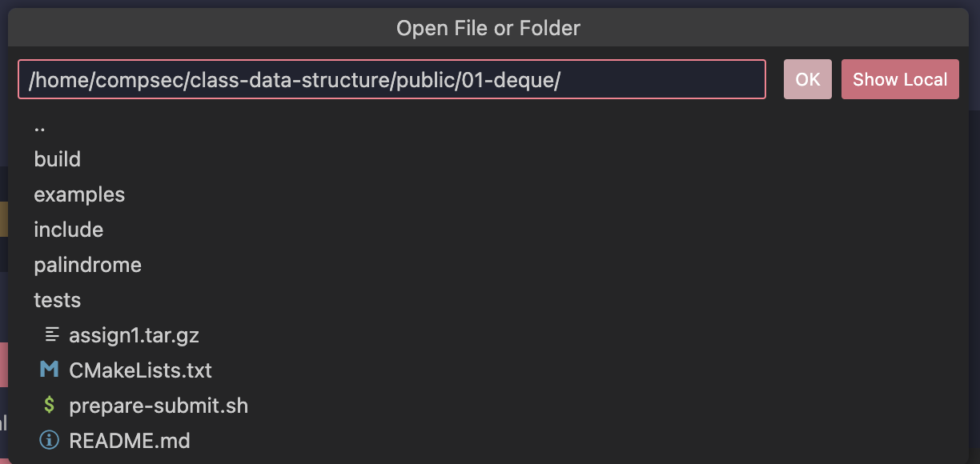Select the include folder
Screen dimensions: 980x464
[x=69, y=230]
